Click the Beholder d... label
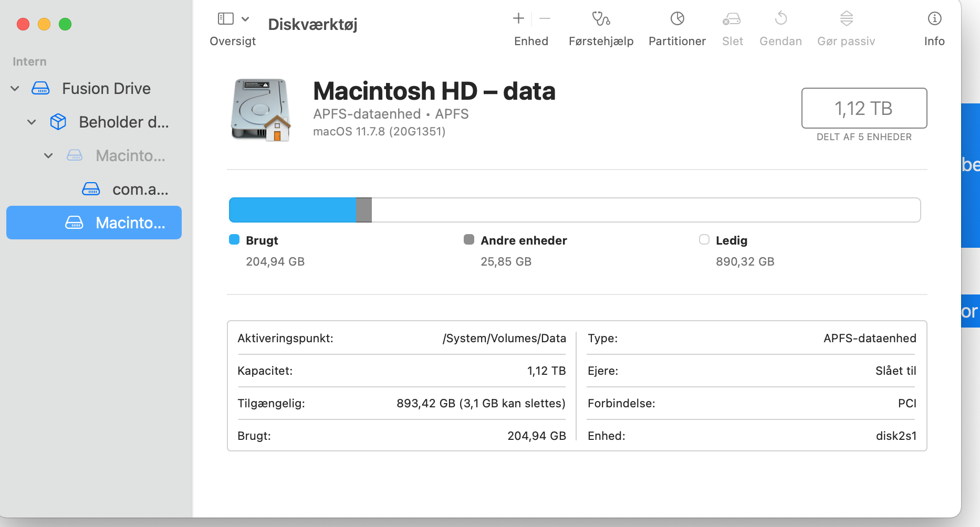Screen dimensions: 980x527 124,122
